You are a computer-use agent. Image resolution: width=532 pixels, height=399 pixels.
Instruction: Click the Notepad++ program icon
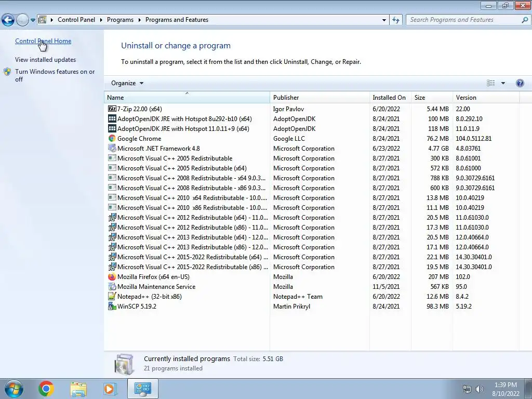click(x=112, y=296)
